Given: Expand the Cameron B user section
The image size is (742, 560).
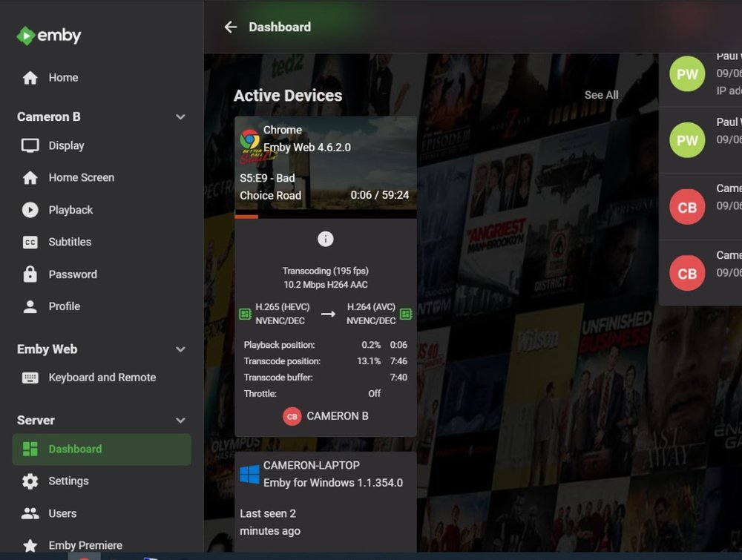Looking at the screenshot, I should (x=180, y=116).
